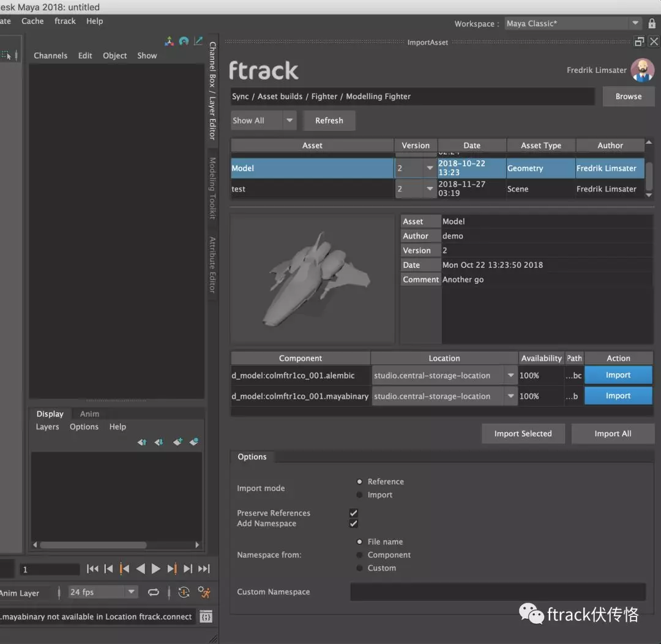661x644 pixels.
Task: Click the fighter model thumbnail preview
Action: point(312,279)
